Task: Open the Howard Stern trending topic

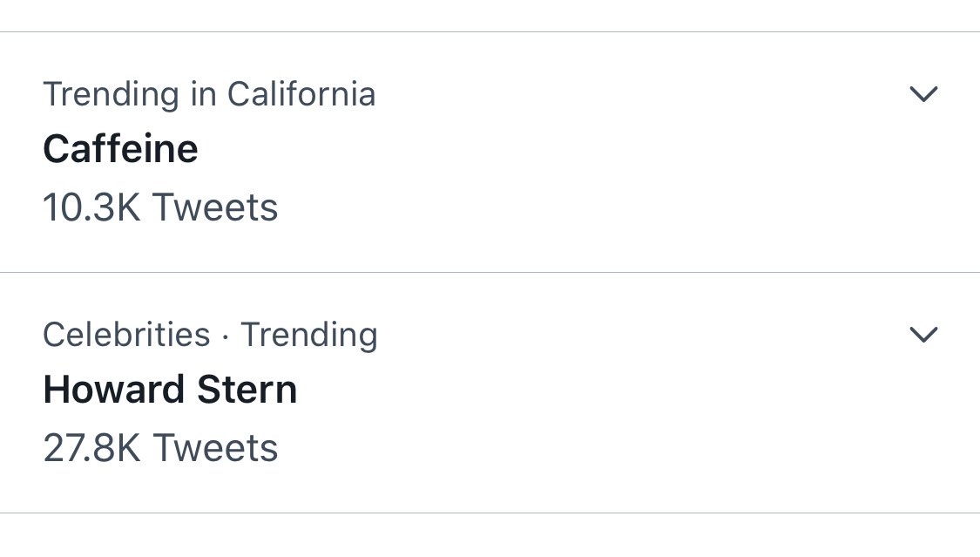Action: tap(170, 390)
